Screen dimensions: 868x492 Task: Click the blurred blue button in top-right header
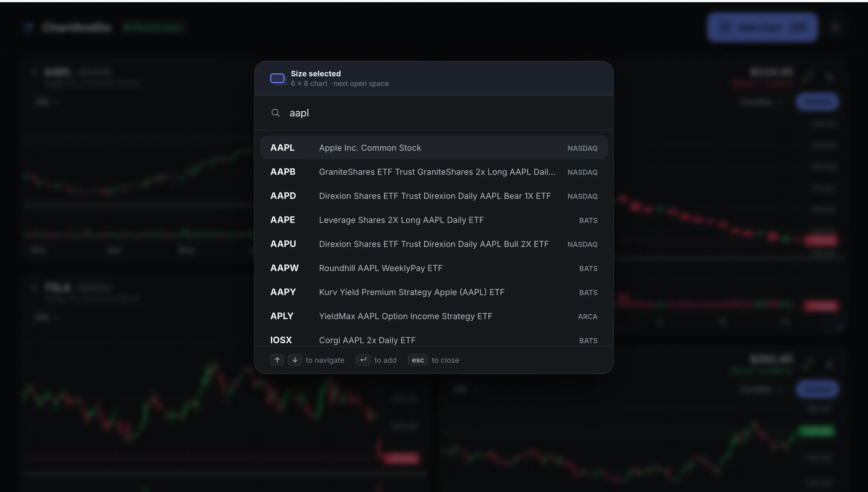(762, 27)
